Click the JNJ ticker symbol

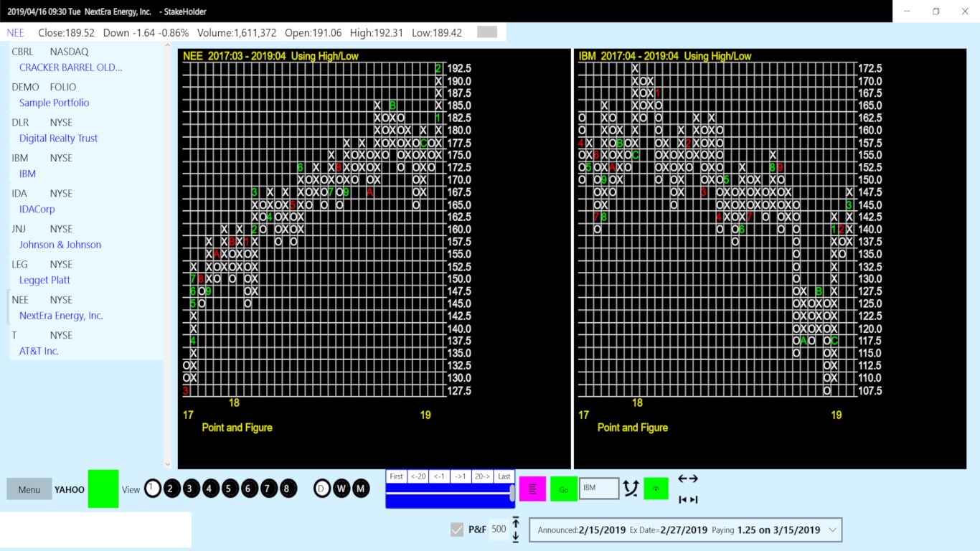coord(20,229)
